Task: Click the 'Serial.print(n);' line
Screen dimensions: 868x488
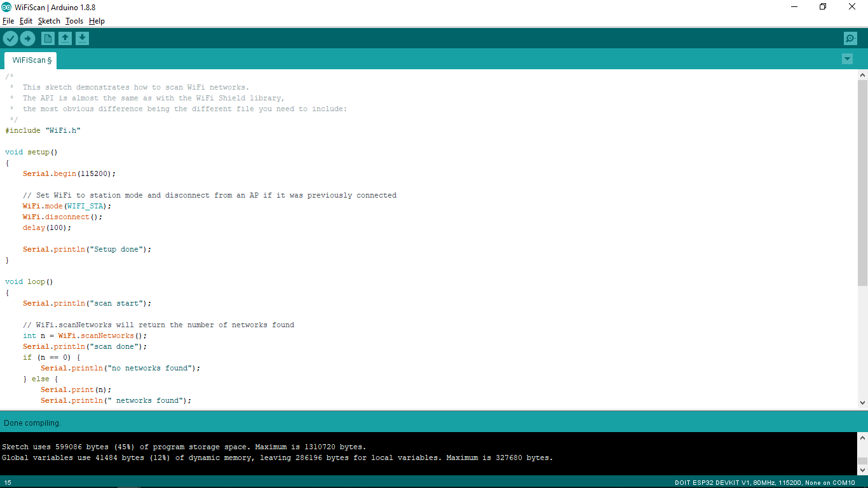Action: coord(76,390)
